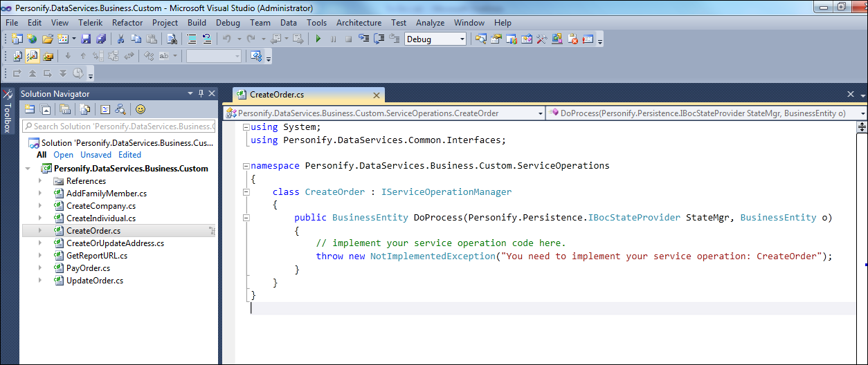Save the current file with floppy icon
The image size is (868, 365).
[x=87, y=39]
